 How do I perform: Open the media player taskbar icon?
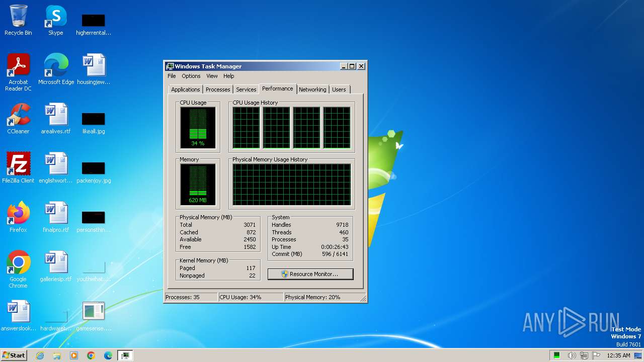coord(74,355)
